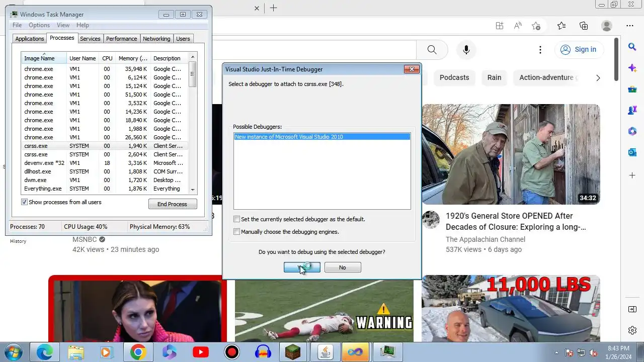Check Manually choose the debugging engines
644x362 pixels.
click(x=236, y=232)
